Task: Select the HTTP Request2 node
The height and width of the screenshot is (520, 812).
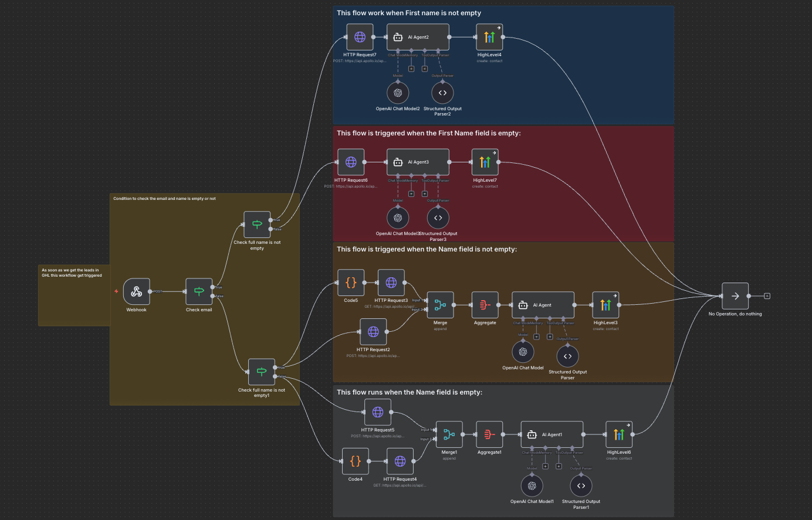Action: [373, 332]
